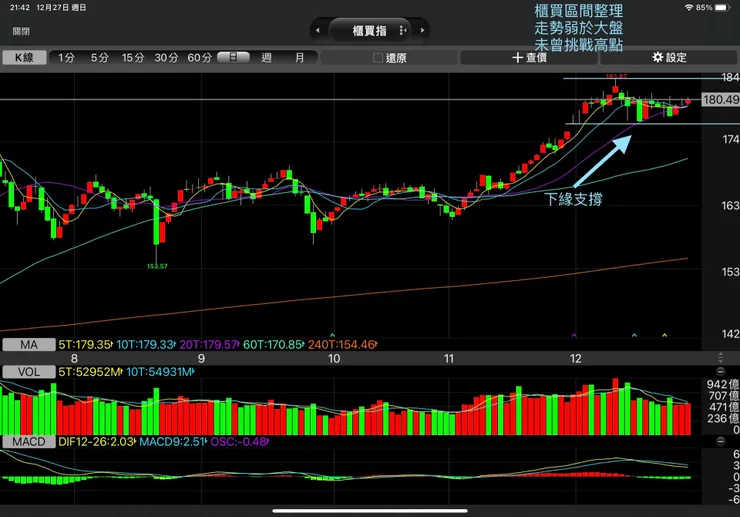Collapse the MACD panel with minus icon
The height and width of the screenshot is (517, 740).
click(x=721, y=441)
